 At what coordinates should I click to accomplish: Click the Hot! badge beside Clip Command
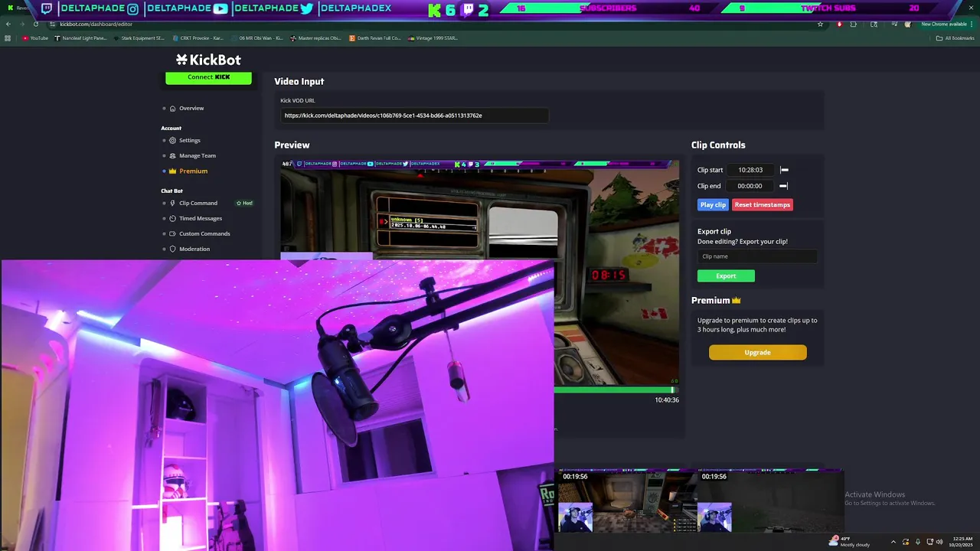point(244,204)
